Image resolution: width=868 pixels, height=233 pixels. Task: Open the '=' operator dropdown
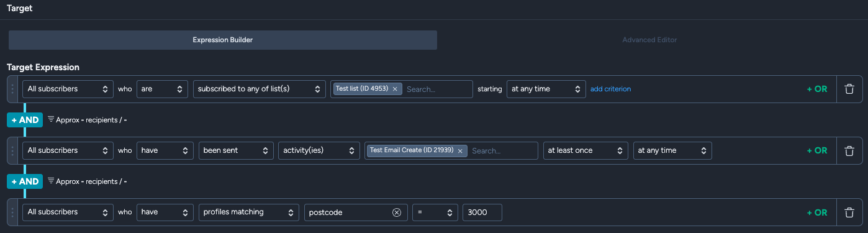tap(435, 212)
